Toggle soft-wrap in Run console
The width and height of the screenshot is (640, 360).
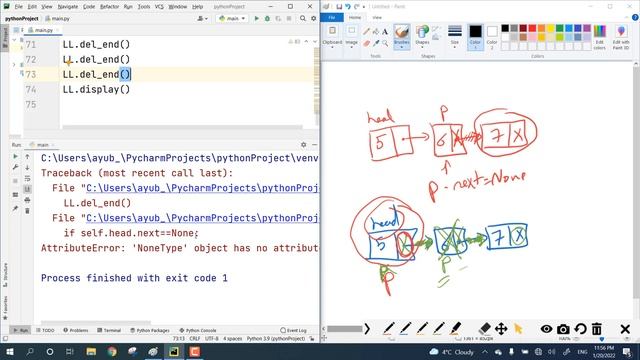point(27,178)
